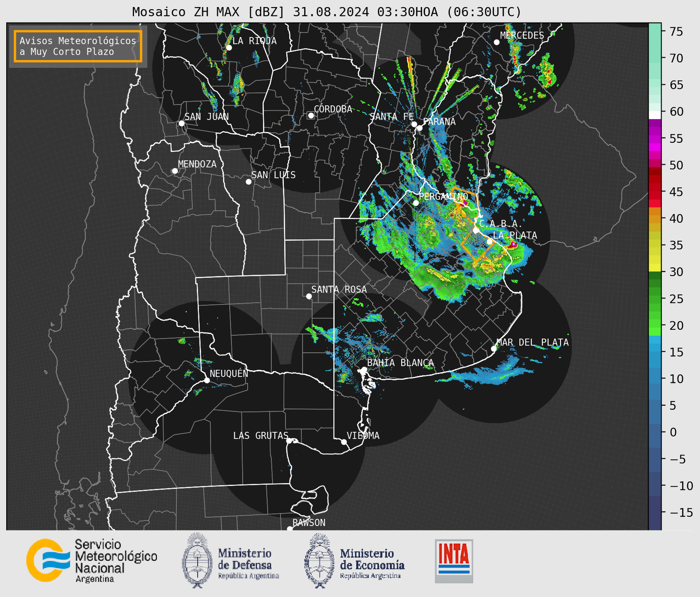Click the Servicio Meteorológico Nacional logo
The height and width of the screenshot is (597, 700).
(x=92, y=560)
